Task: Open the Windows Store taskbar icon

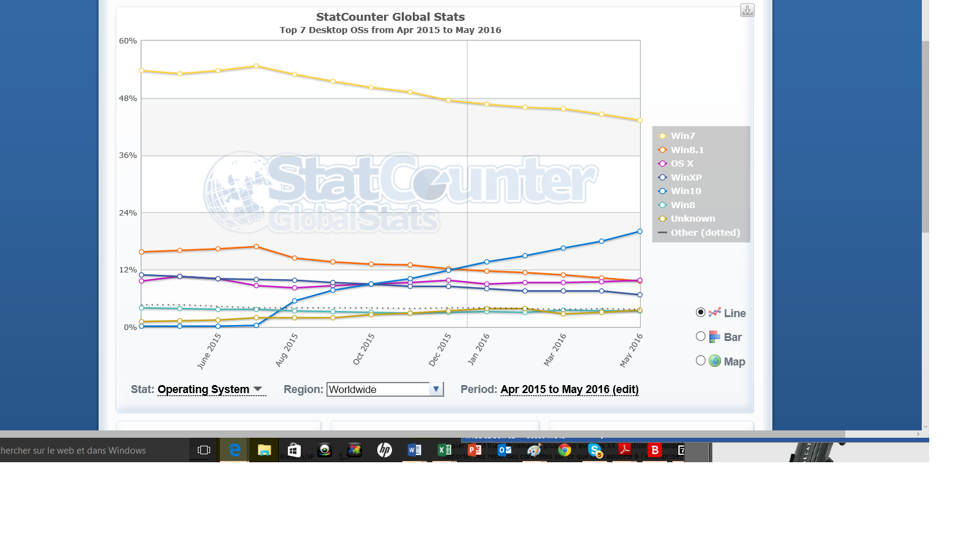Action: tap(294, 450)
